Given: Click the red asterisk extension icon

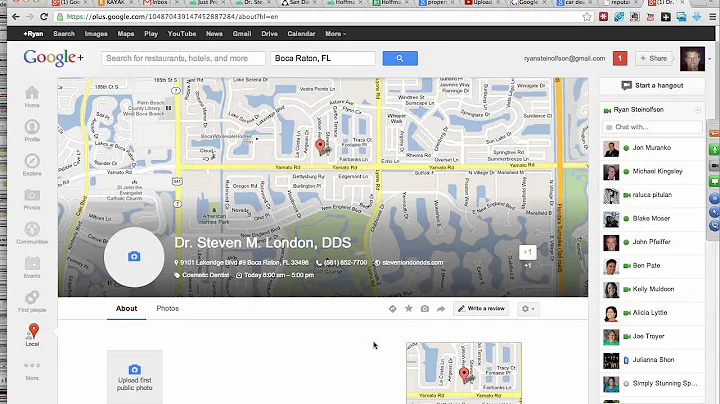Looking at the screenshot, I should (x=603, y=17).
